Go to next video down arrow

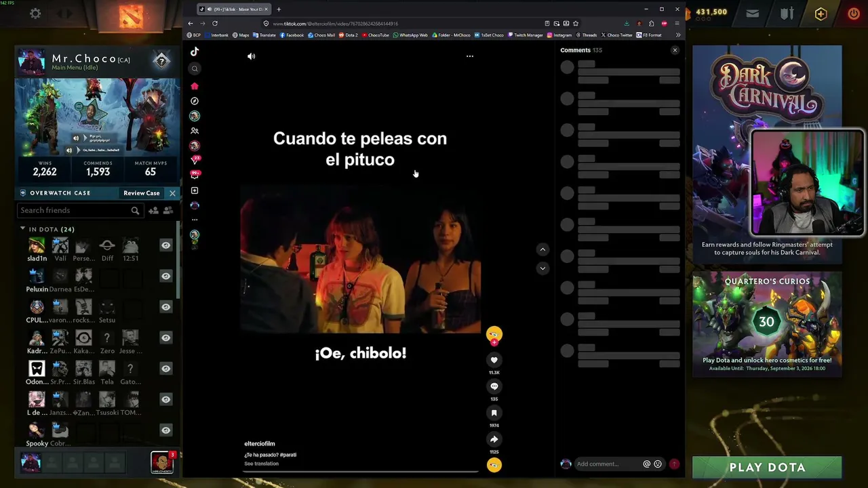(542, 268)
